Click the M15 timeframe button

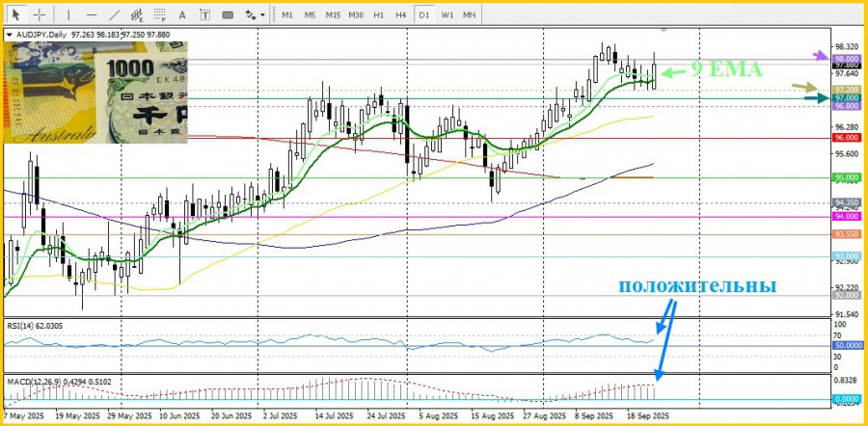[x=332, y=14]
